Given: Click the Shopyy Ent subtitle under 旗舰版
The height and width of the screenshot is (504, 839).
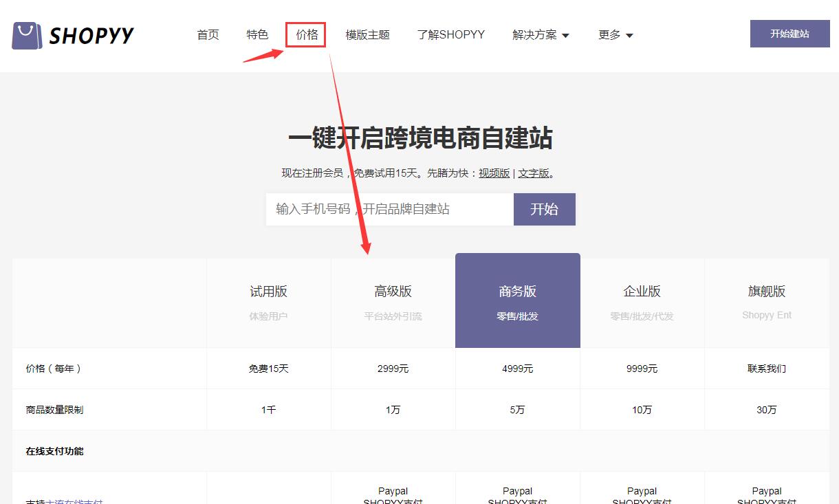Looking at the screenshot, I should [x=767, y=316].
